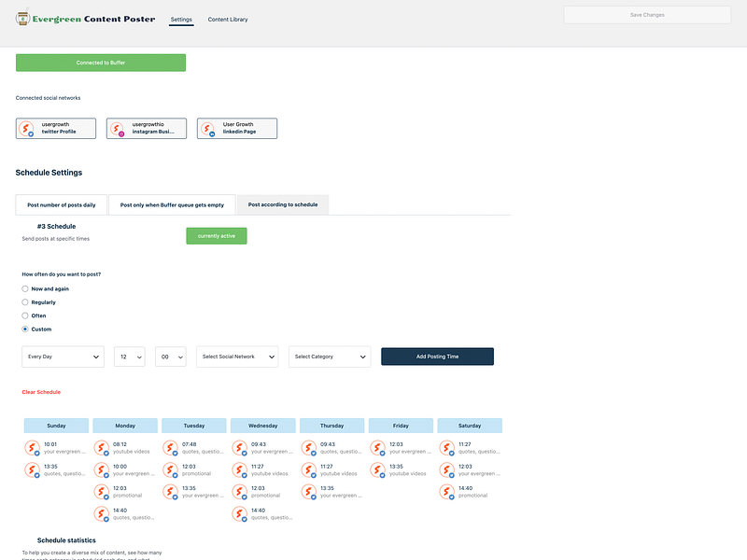Screen dimensions: 747x560
Task: Select the Regularly radio option
Action: tap(25, 301)
